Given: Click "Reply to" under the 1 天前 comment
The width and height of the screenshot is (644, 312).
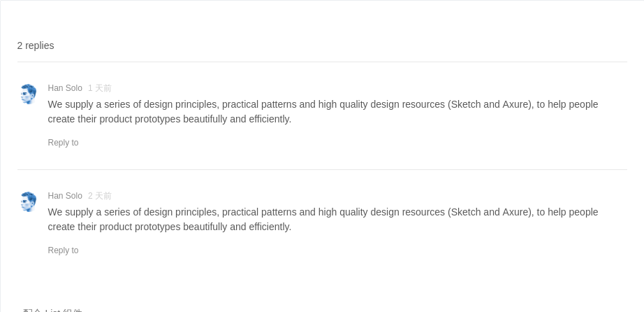Looking at the screenshot, I should click(x=64, y=143).
